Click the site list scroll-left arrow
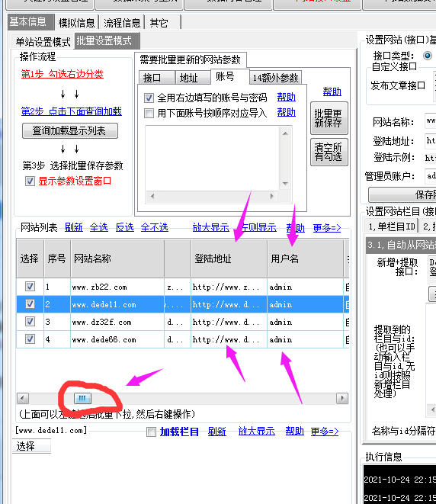436x504 pixels. pos(23,399)
